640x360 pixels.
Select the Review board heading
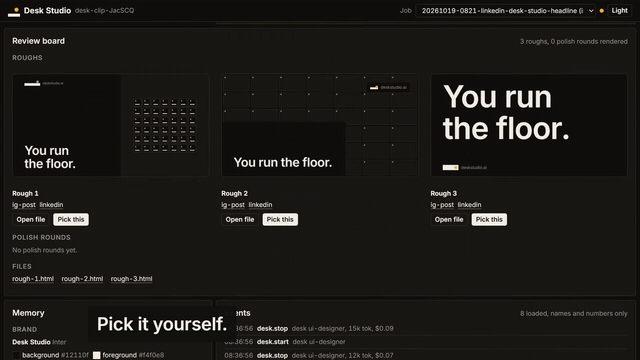[x=38, y=41]
